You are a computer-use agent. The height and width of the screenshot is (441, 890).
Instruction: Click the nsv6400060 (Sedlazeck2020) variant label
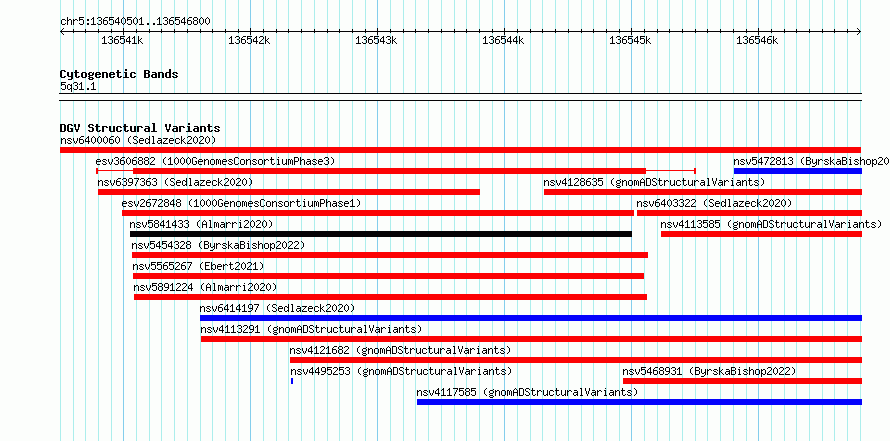click(138, 140)
